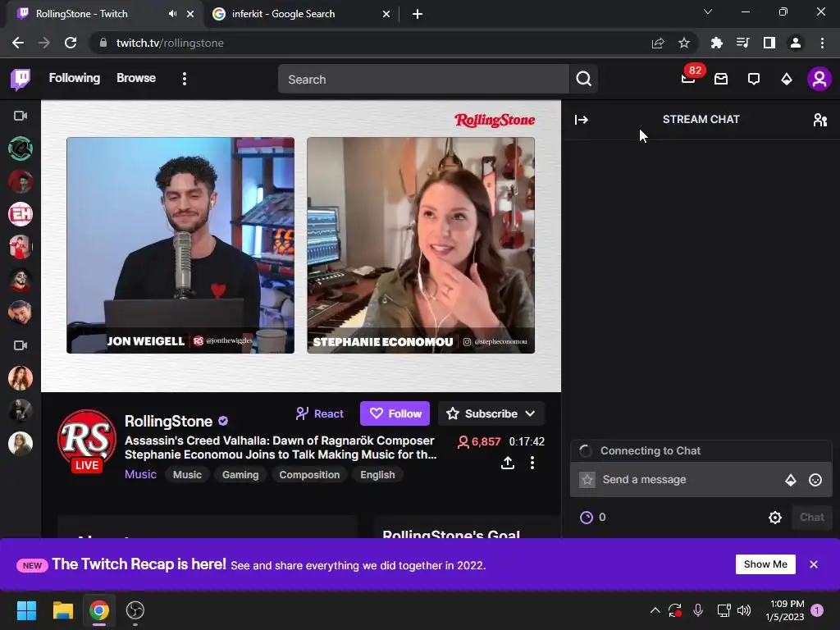The width and height of the screenshot is (840, 630).
Task: Click Show Me on the Recap banner
Action: pyautogui.click(x=765, y=564)
